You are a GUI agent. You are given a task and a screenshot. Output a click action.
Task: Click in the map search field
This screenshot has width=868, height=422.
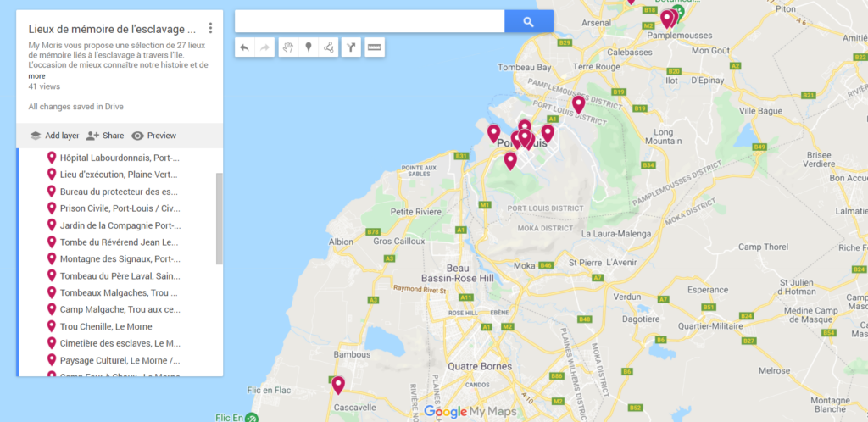pyautogui.click(x=369, y=22)
